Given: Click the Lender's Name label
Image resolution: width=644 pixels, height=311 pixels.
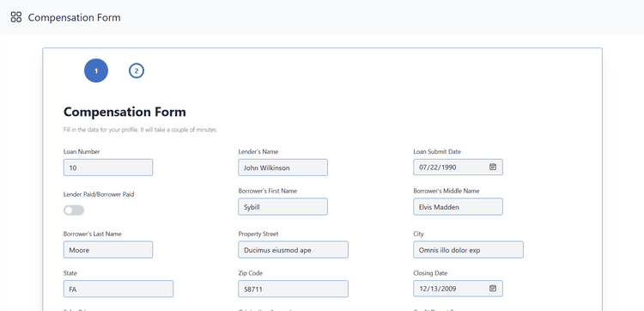Looking at the screenshot, I should tap(258, 151).
